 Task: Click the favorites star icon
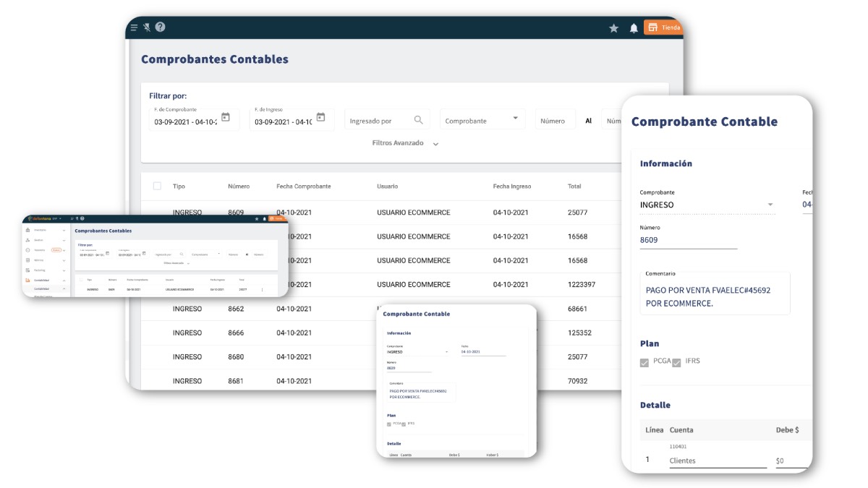click(x=613, y=28)
